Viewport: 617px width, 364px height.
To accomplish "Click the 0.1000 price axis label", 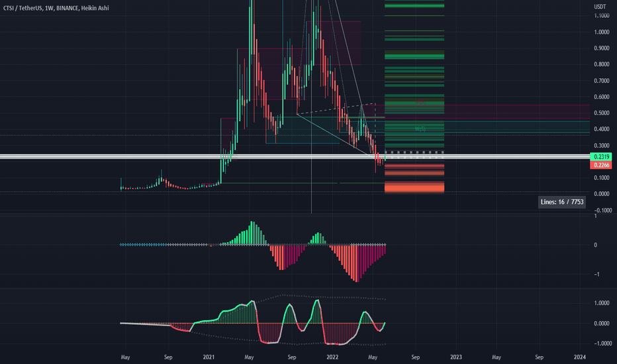I will tap(602, 178).
